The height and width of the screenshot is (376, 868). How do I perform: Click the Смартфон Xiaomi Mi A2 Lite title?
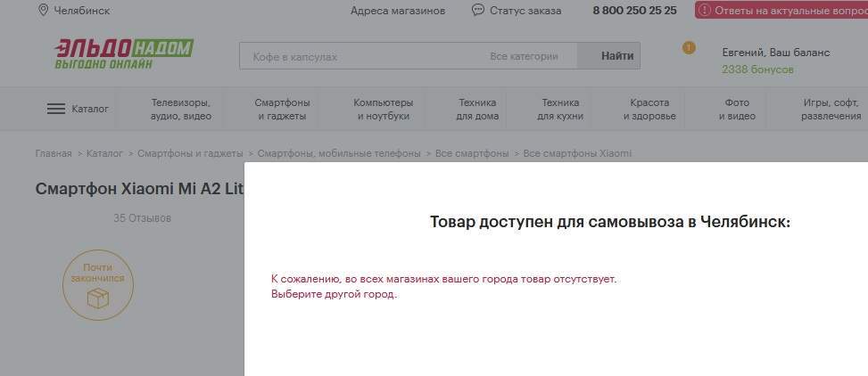click(139, 189)
